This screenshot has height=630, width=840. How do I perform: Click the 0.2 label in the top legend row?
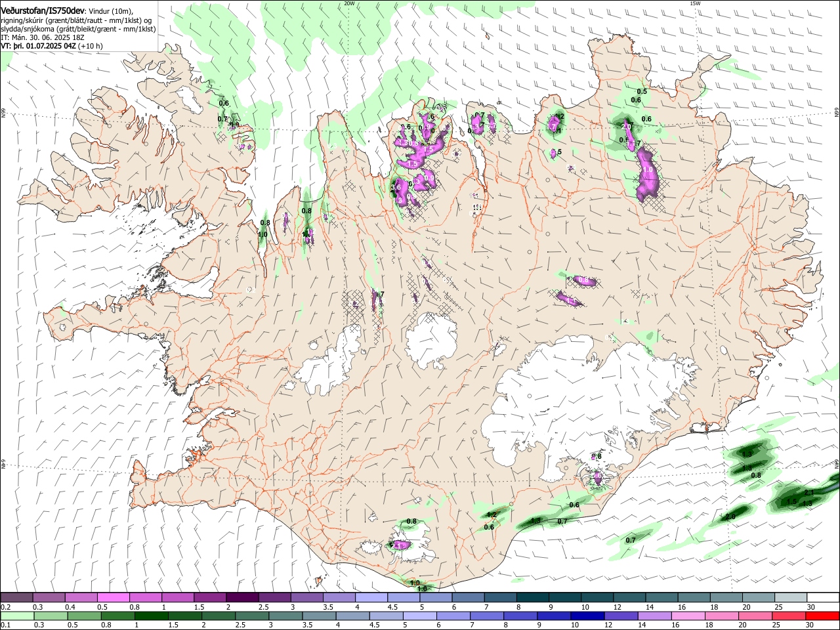point(5,607)
